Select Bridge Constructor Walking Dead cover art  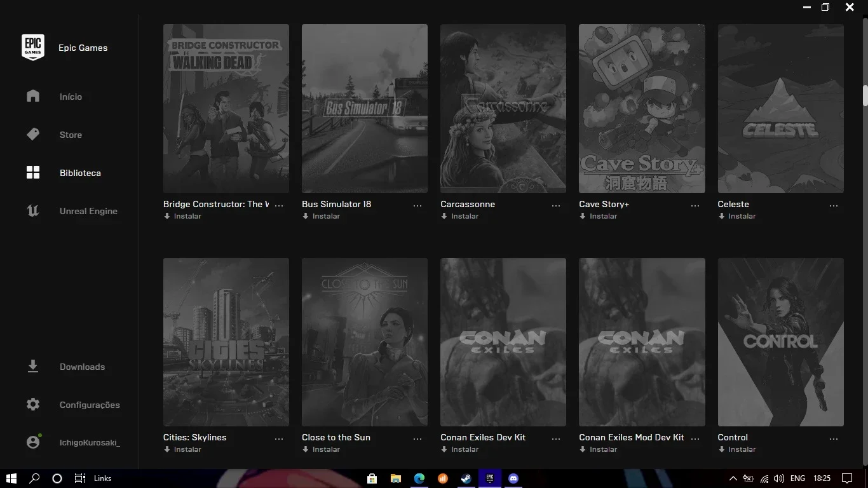(226, 109)
